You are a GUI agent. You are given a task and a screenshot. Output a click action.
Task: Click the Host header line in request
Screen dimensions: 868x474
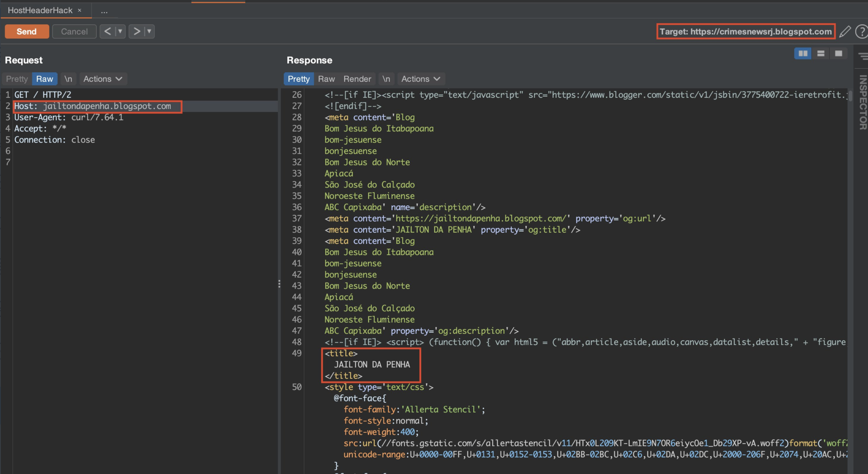click(x=92, y=106)
